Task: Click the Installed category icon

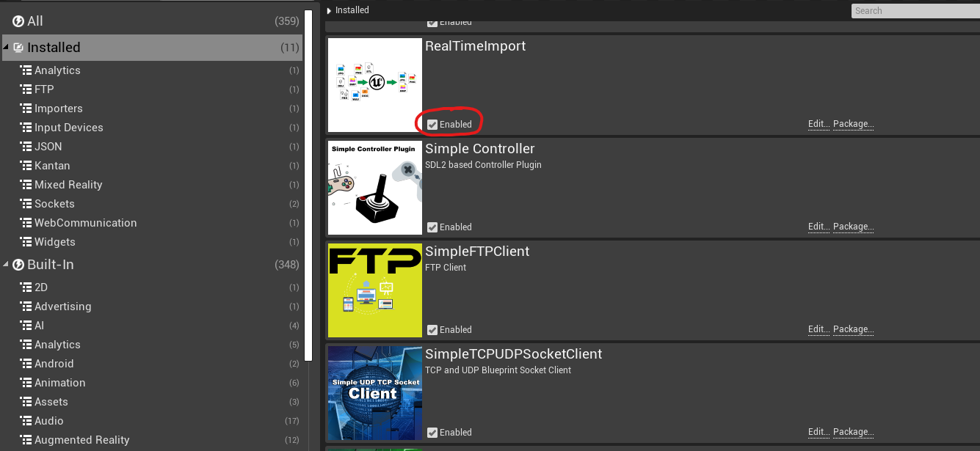Action: pos(18,48)
